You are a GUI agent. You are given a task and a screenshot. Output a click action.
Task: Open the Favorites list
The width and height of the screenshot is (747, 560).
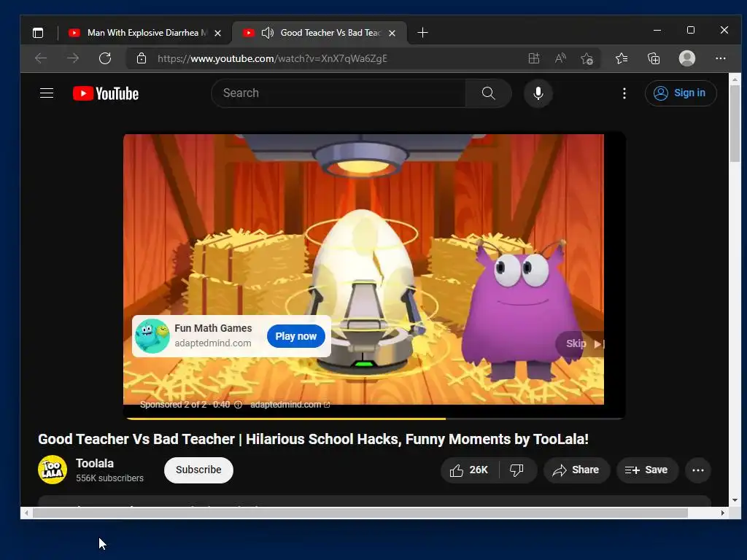(622, 58)
